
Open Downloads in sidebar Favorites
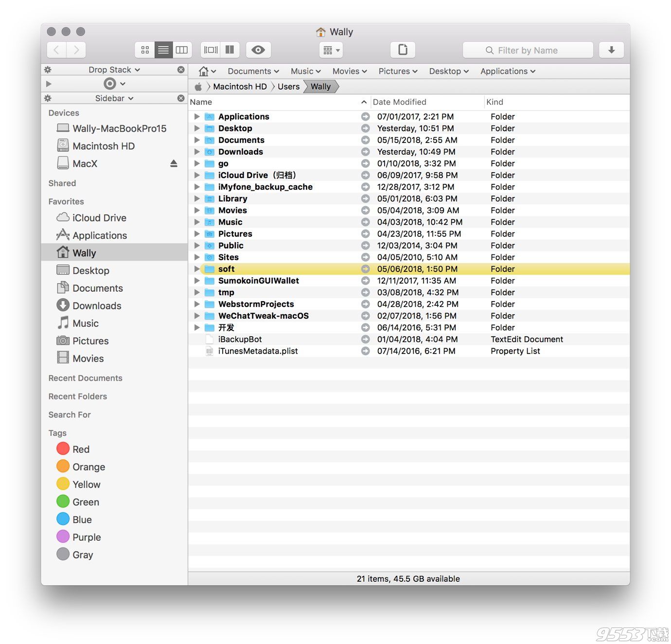click(114, 305)
